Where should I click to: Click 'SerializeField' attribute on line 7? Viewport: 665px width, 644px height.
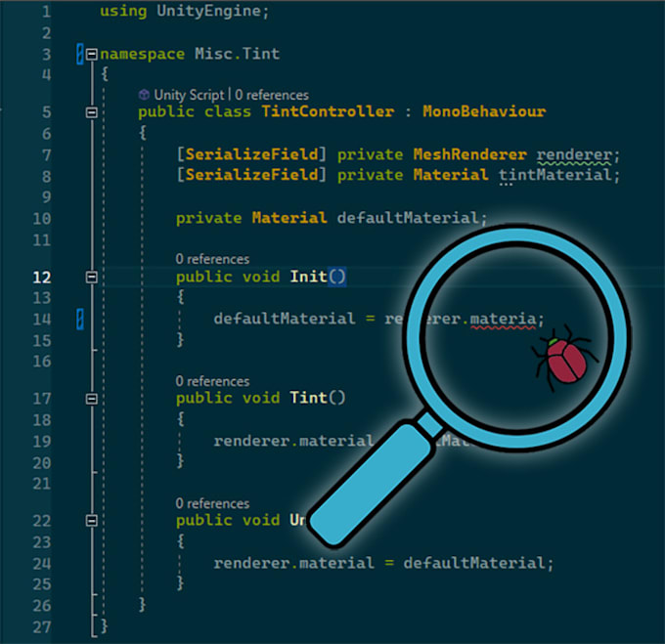pos(252,154)
